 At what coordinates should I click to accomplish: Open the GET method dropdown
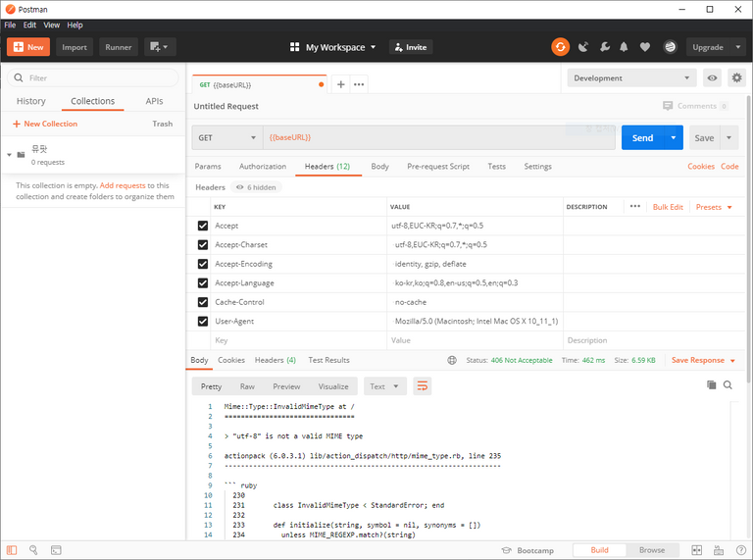227,138
